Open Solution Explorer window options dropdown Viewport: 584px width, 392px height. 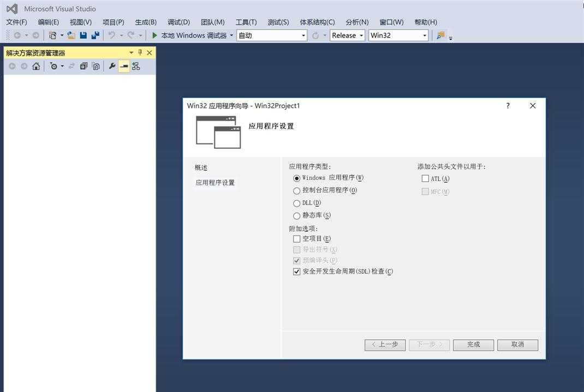click(131, 52)
